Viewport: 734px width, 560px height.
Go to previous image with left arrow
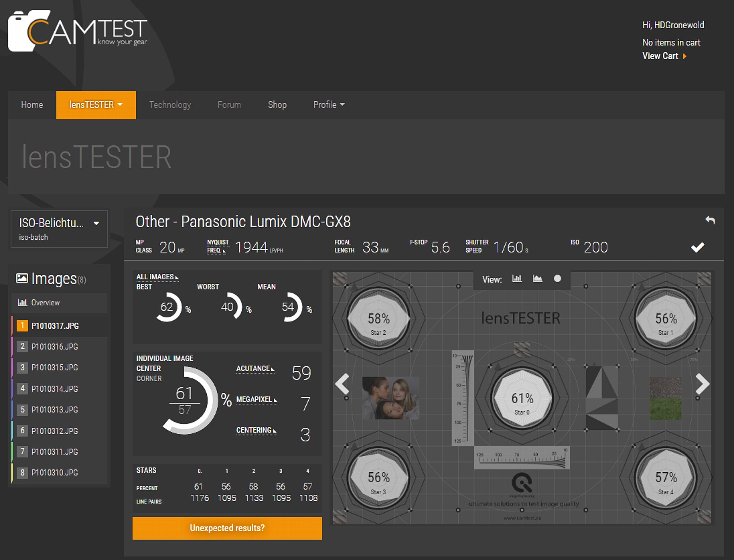tap(342, 384)
